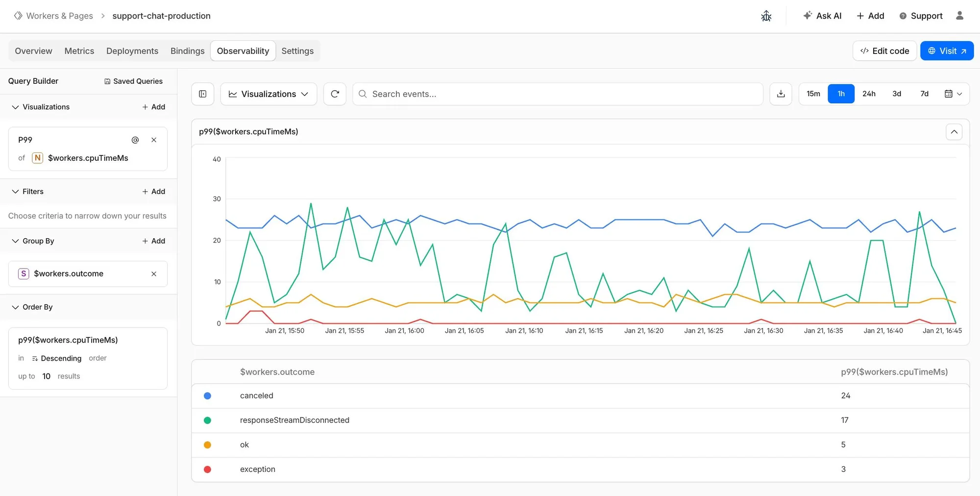Image resolution: width=980 pixels, height=496 pixels.
Task: Remove the $workers.outcome group by
Action: pyautogui.click(x=154, y=274)
